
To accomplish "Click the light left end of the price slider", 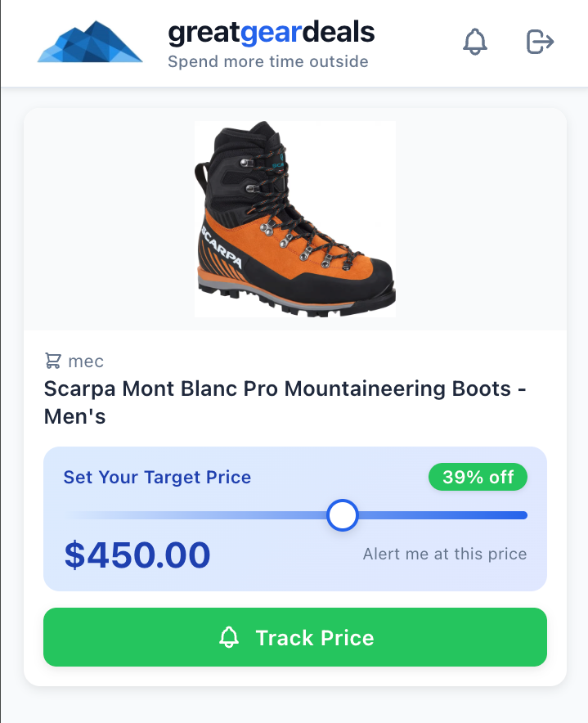I will (78, 515).
